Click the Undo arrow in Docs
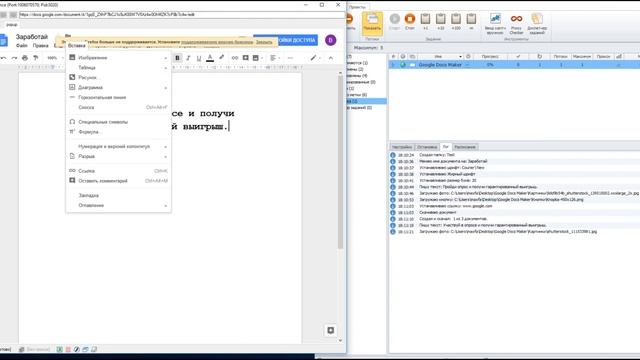Screen dimensions: 640x360 [4, 58]
